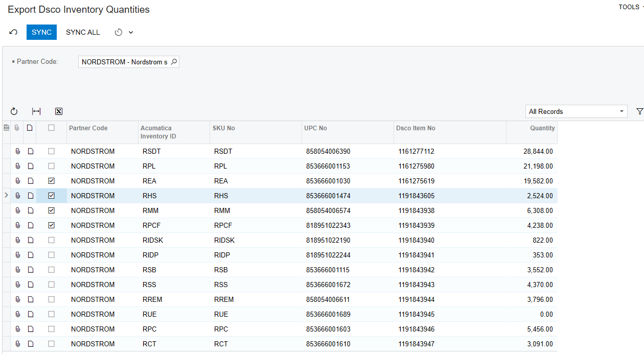644x354 pixels.
Task: Click the undo/cancel arrow icon
Action: point(14,32)
